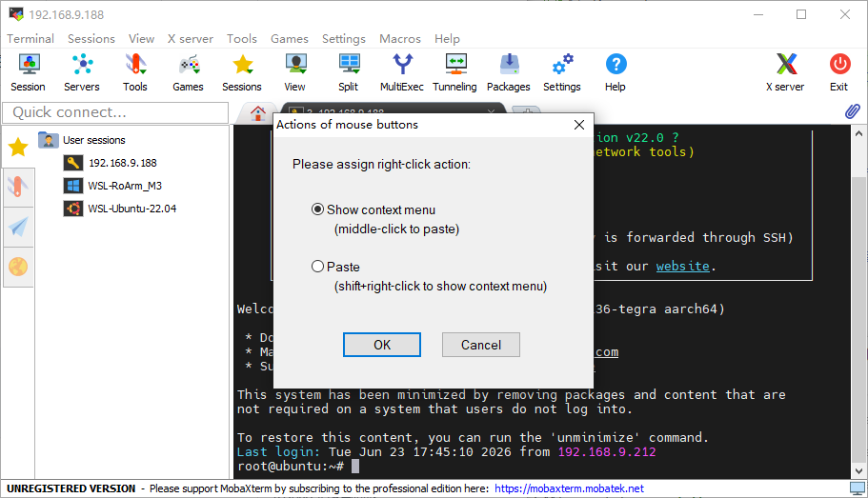868x498 pixels.
Task: Open the Settings menu in menu bar
Action: (x=344, y=39)
